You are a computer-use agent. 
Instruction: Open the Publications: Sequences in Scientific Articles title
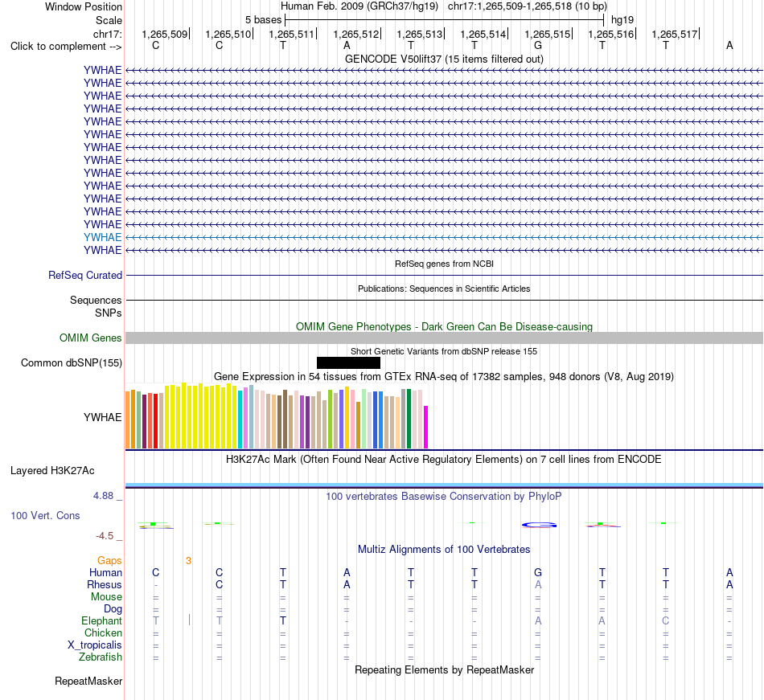click(x=444, y=289)
